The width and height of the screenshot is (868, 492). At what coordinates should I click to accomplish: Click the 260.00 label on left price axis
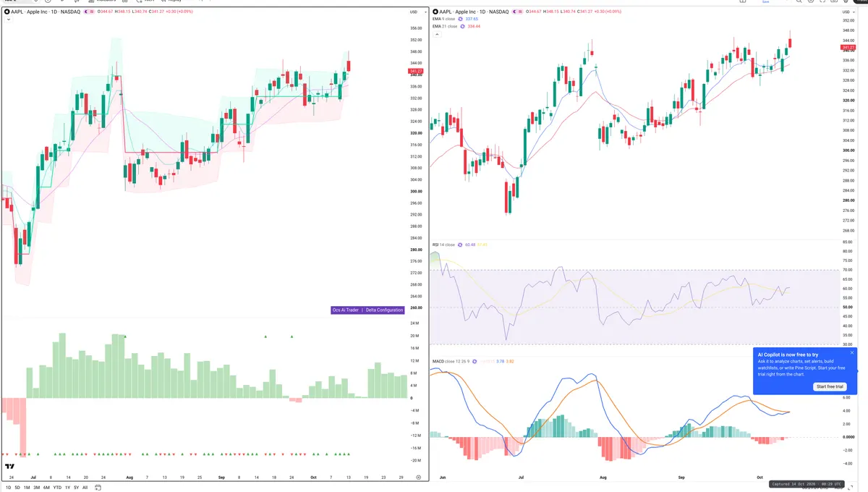tap(416, 307)
